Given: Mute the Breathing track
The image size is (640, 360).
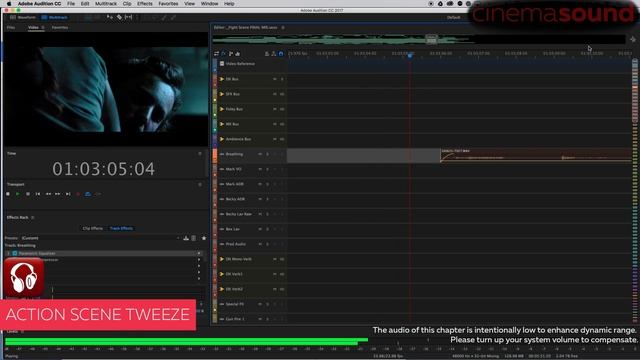Looking at the screenshot, I should pyautogui.click(x=260, y=154).
